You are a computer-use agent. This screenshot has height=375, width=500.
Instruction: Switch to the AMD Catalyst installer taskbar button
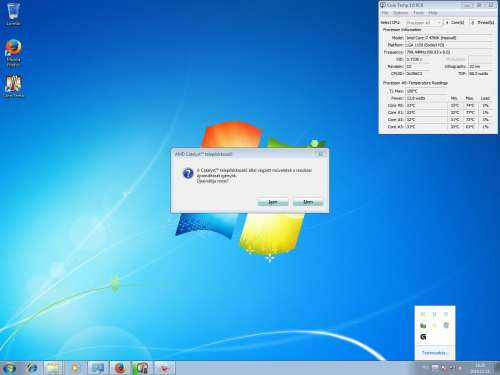[x=164, y=368]
